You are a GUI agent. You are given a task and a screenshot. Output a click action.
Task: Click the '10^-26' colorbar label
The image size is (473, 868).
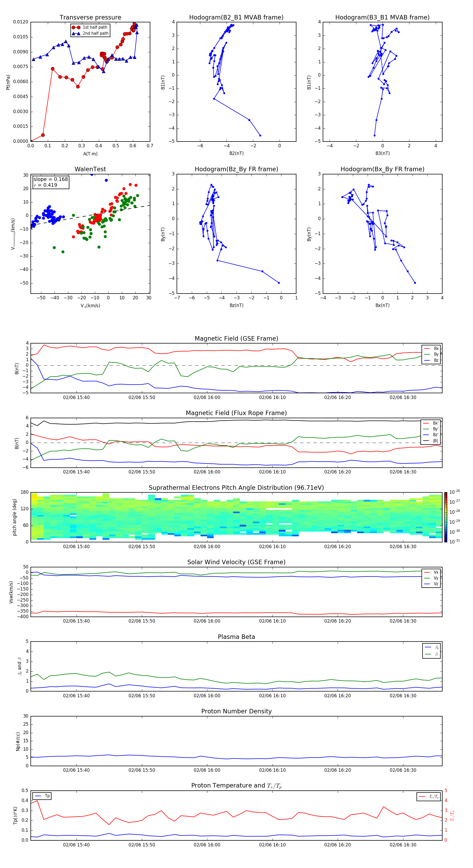coord(455,492)
